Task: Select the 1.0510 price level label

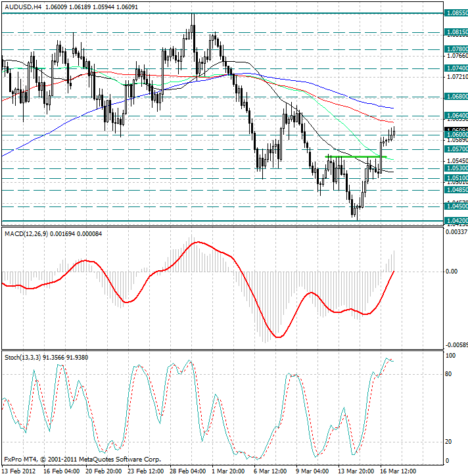Action: (456, 178)
